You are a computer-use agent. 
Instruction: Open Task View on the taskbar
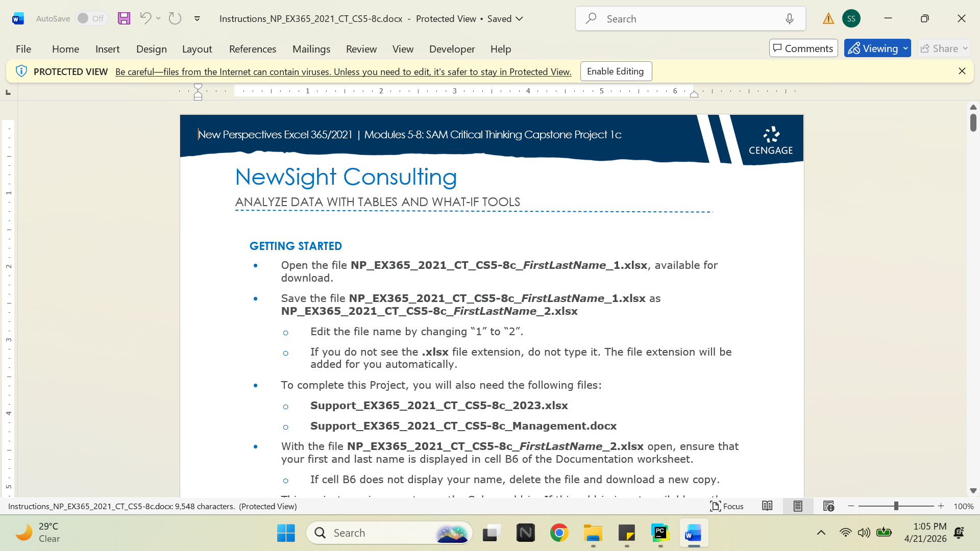click(492, 533)
